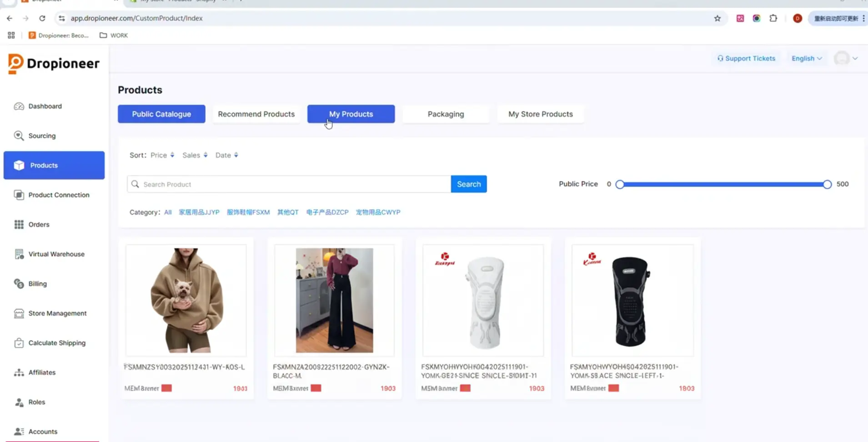Click the blue Search button
868x442 pixels.
[468, 184]
